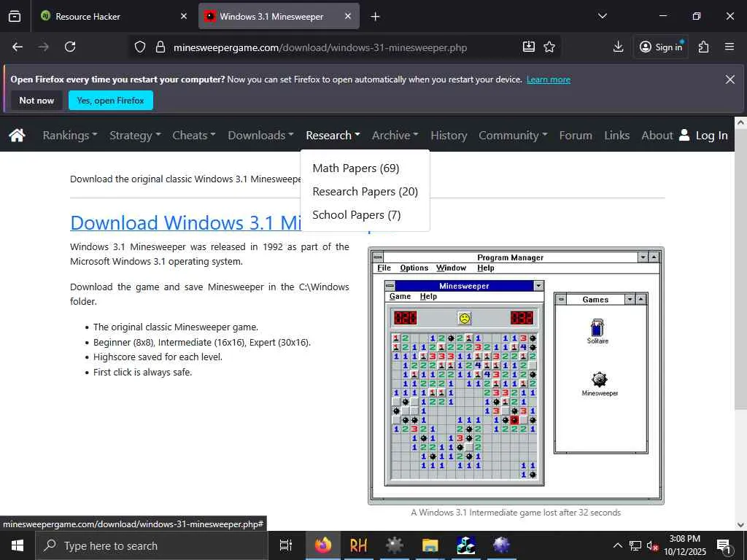Open the notification center icon
Image resolution: width=747 pixels, height=560 pixels.
pos(724,545)
